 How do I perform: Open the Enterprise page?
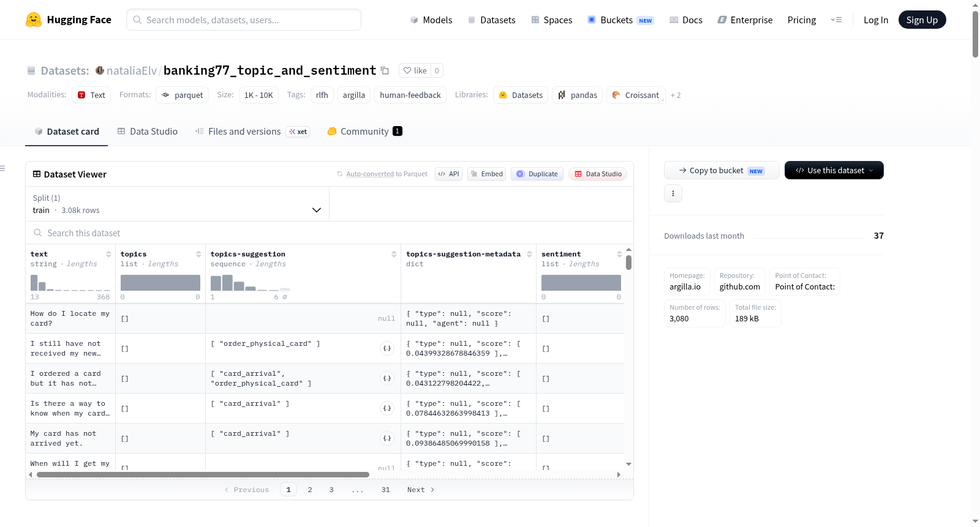tap(745, 20)
